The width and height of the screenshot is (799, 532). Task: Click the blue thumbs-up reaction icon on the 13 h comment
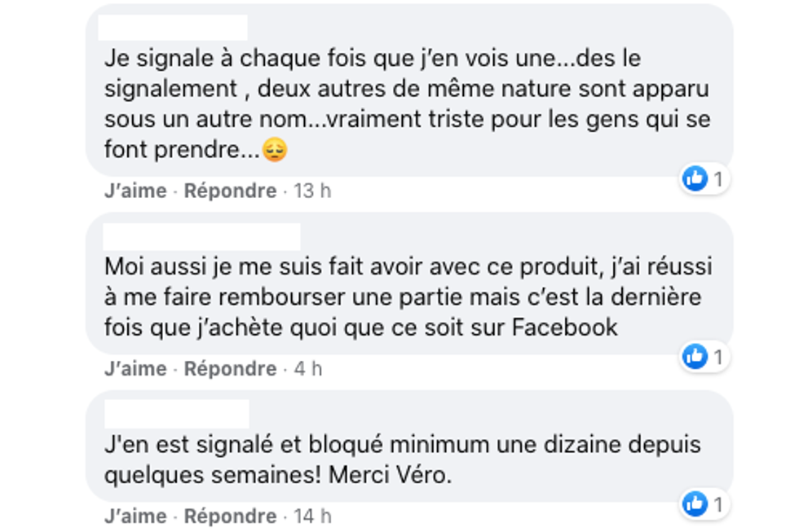pos(695,178)
